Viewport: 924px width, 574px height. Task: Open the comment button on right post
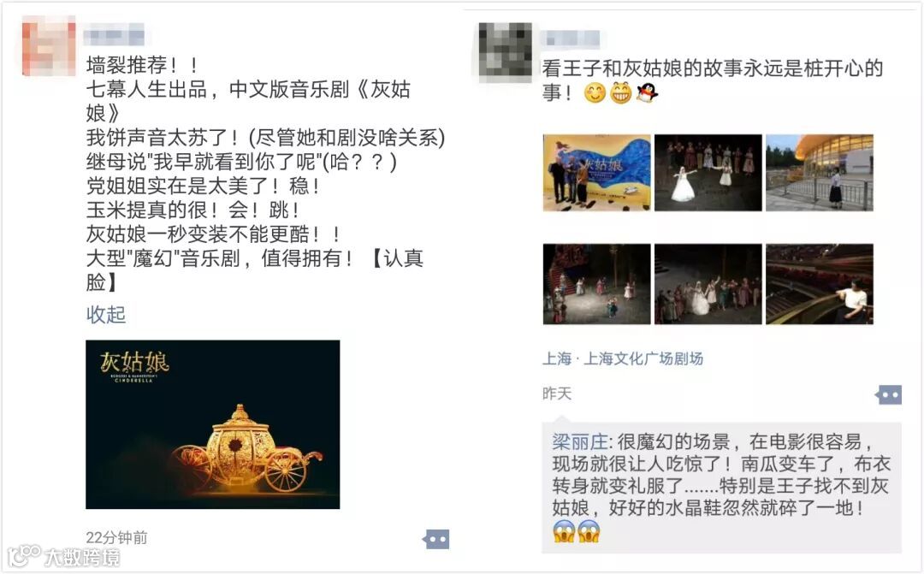(x=889, y=395)
